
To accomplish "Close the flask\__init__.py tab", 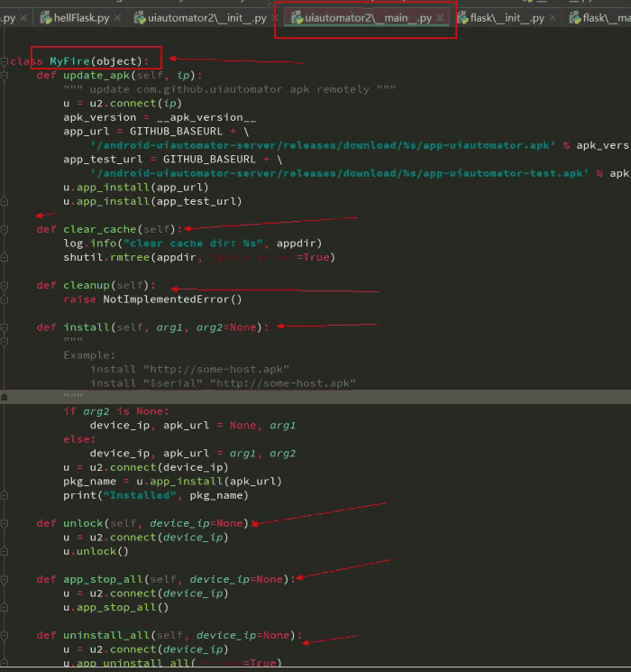I will point(553,18).
